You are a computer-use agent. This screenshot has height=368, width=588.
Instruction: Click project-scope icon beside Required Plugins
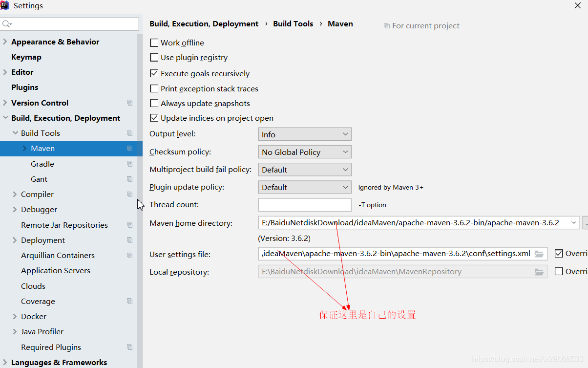(129, 347)
